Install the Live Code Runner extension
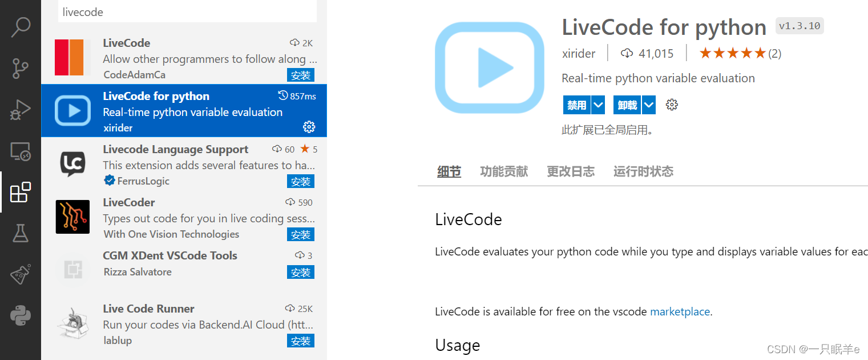The width and height of the screenshot is (868, 360). point(301,341)
